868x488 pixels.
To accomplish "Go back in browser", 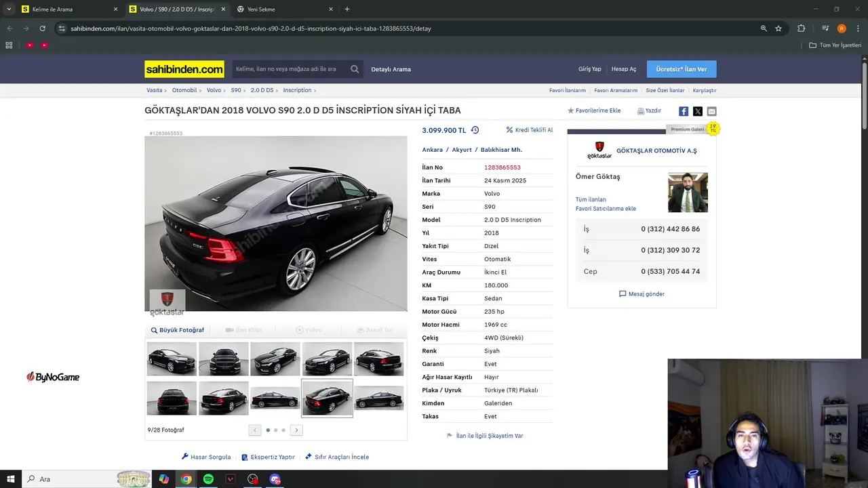I will tap(9, 28).
